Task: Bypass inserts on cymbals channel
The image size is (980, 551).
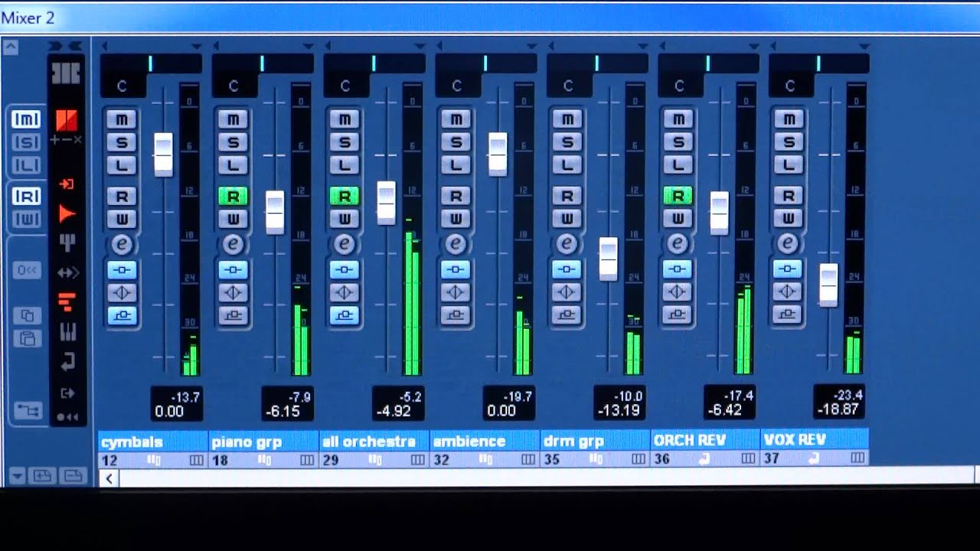Action: click(122, 270)
